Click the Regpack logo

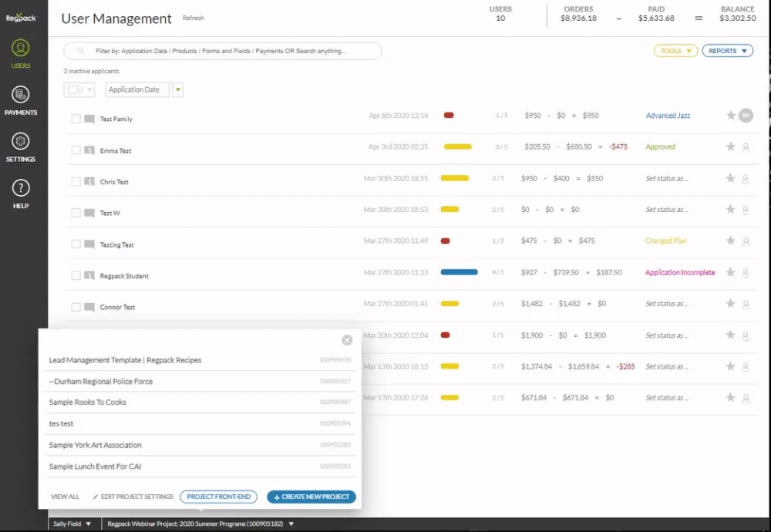click(x=21, y=17)
